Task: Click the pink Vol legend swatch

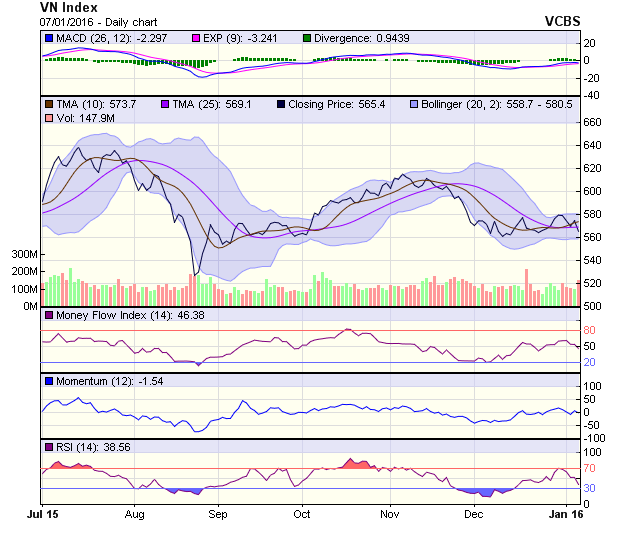Action: coord(48,119)
